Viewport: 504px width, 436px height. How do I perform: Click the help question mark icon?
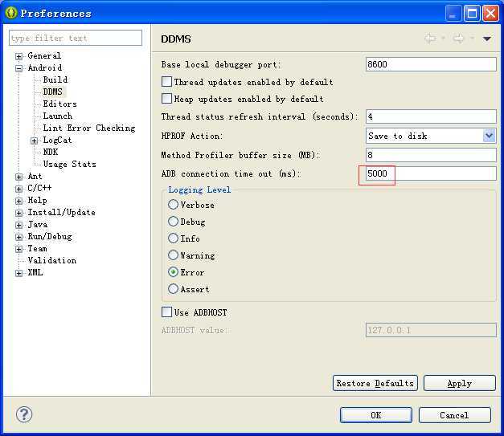click(24, 414)
